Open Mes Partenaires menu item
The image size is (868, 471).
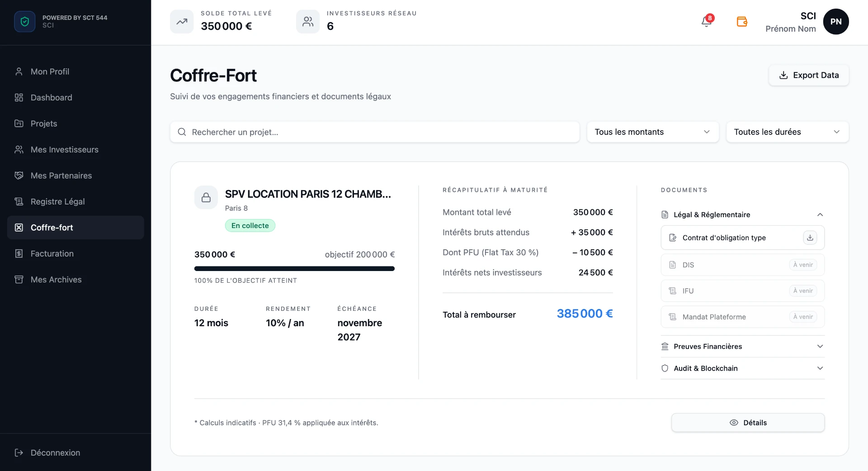tap(75, 176)
